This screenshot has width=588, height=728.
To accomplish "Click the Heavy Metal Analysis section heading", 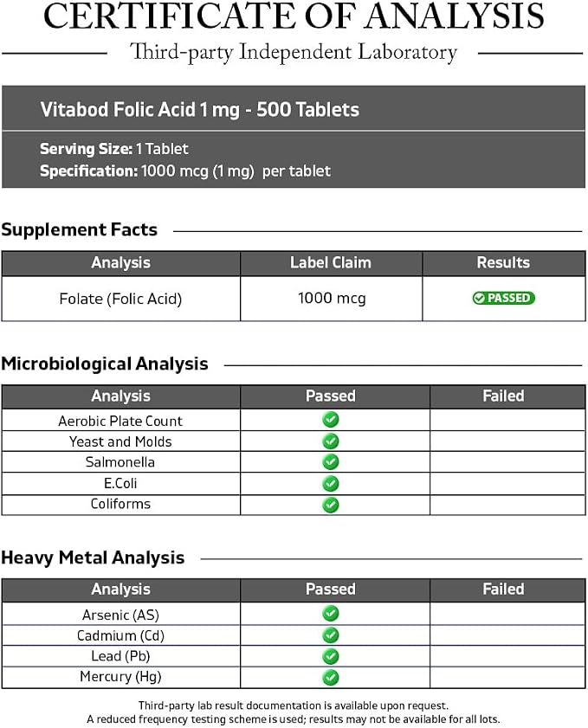I will coord(93,557).
